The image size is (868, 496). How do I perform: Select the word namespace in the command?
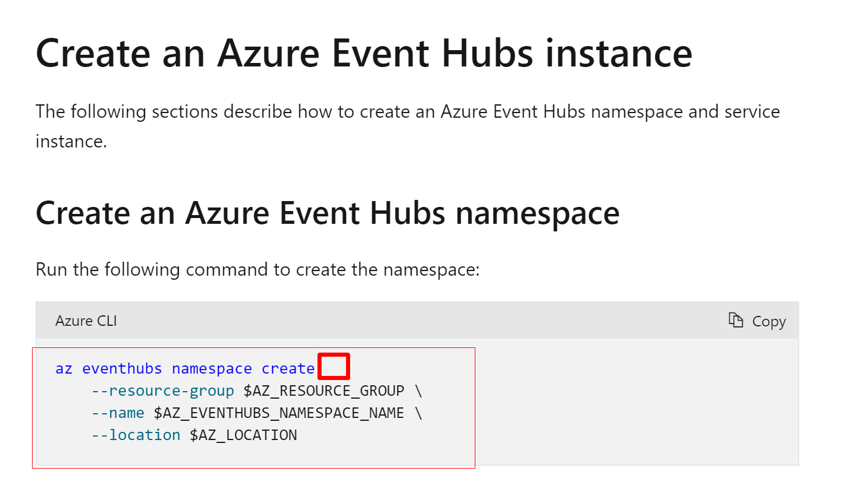pos(211,368)
